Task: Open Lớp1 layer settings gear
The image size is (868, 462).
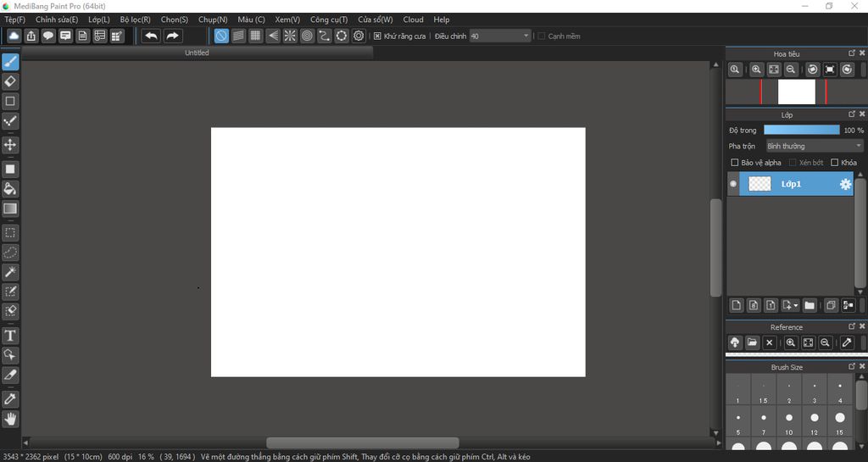Action: (x=845, y=184)
